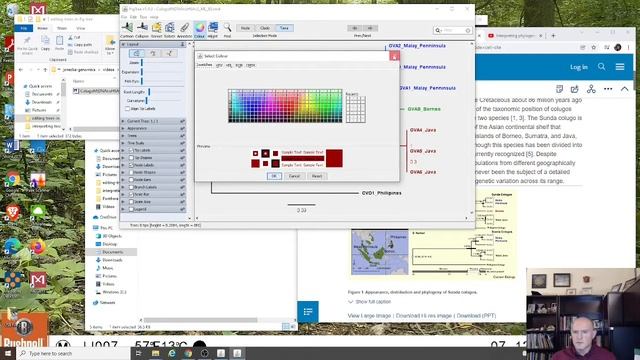Switch to RGB tab in Select Colour
Screen dimensions: 640x360
[x=239, y=65]
